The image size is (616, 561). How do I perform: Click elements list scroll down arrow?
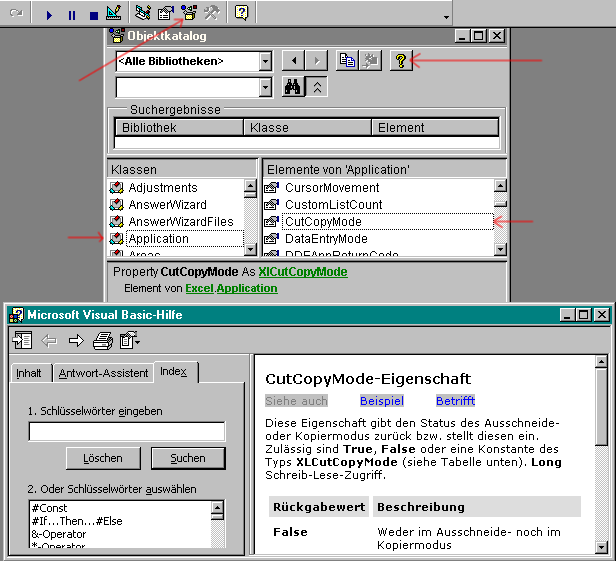500,249
